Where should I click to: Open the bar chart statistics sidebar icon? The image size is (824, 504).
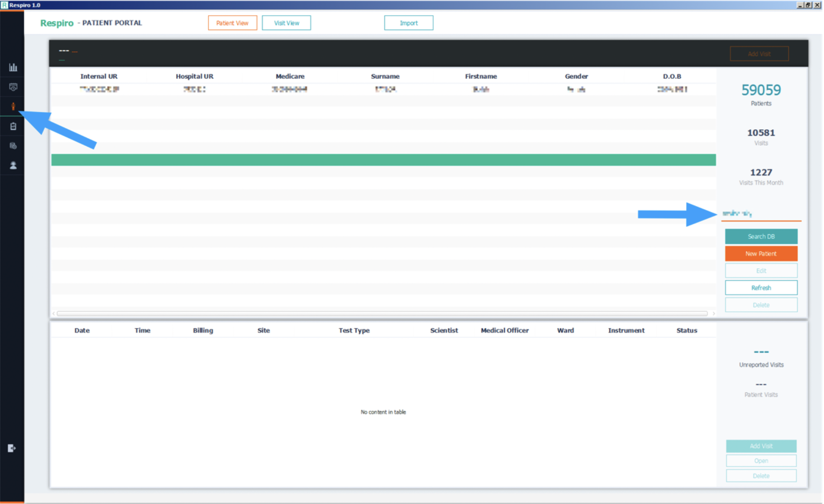tap(13, 67)
